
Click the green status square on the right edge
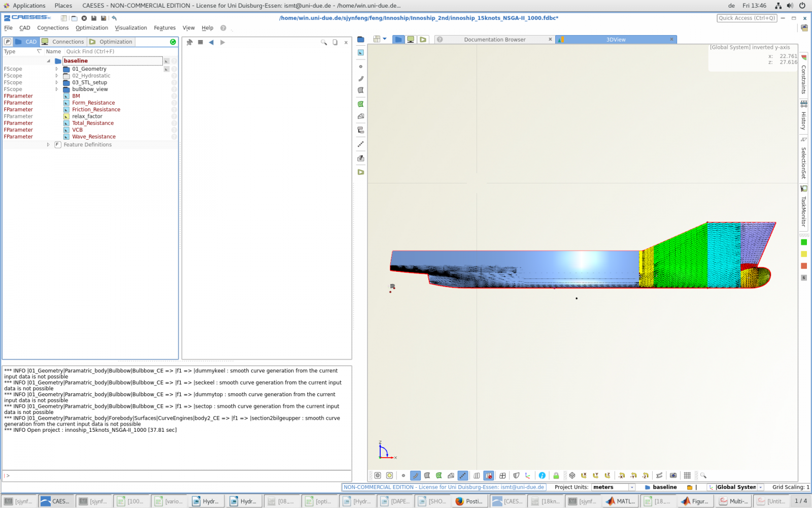pyautogui.click(x=804, y=242)
